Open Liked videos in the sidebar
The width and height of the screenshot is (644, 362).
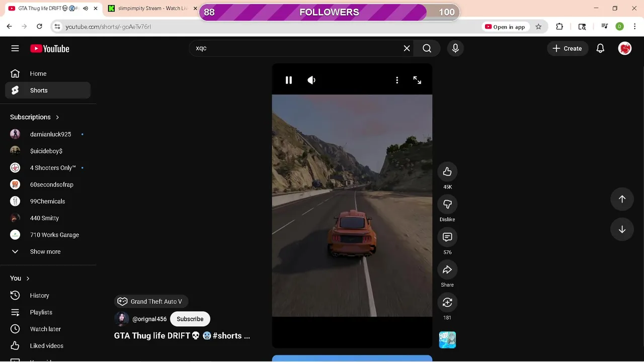point(48,346)
